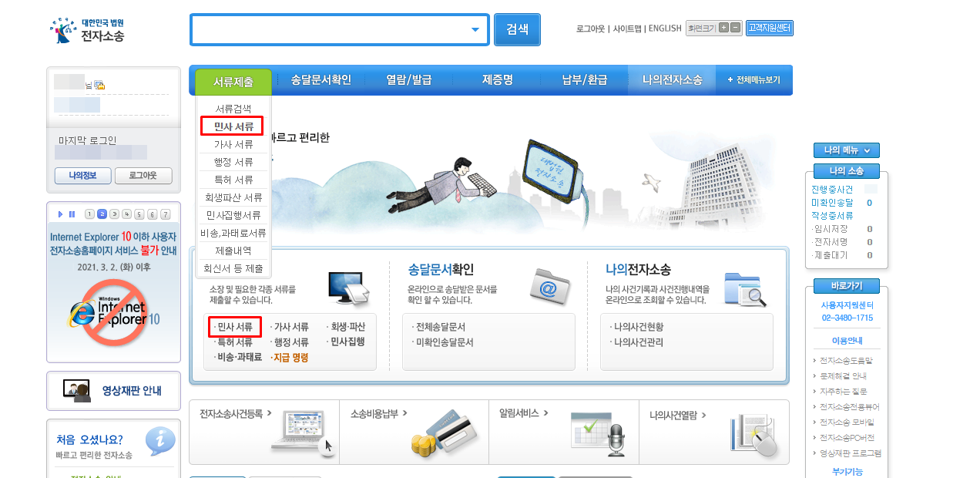Viewport: 980px width, 478px height.
Task: Open the 납부/환급 menu
Action: [584, 80]
